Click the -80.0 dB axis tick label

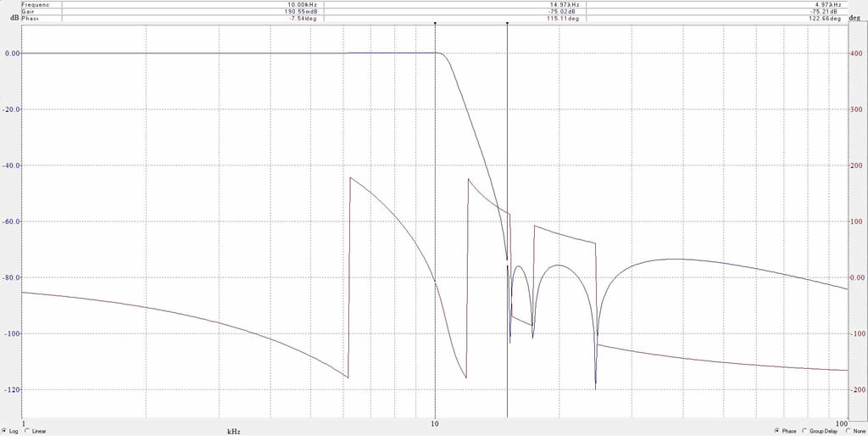point(12,277)
